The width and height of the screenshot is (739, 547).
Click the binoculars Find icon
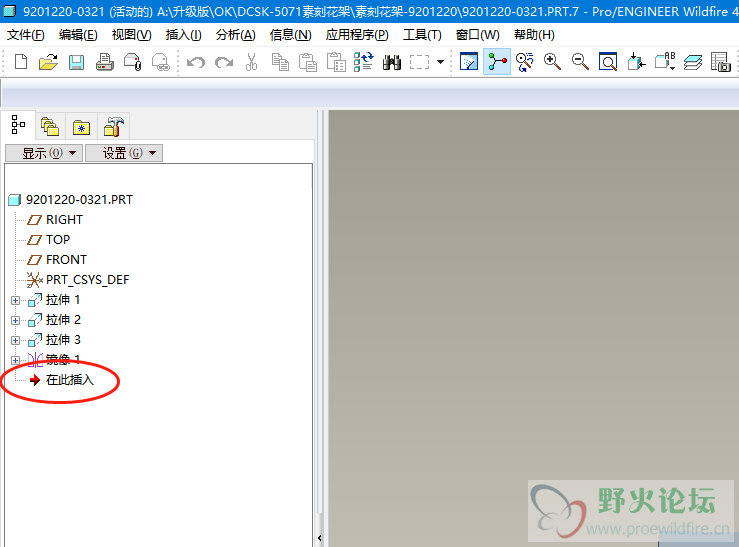pyautogui.click(x=392, y=62)
